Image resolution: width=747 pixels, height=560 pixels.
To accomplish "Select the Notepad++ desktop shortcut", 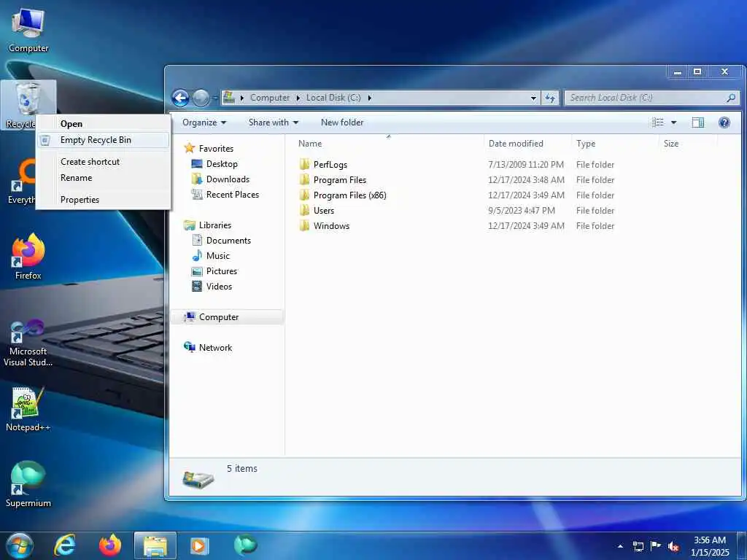I will (28, 409).
